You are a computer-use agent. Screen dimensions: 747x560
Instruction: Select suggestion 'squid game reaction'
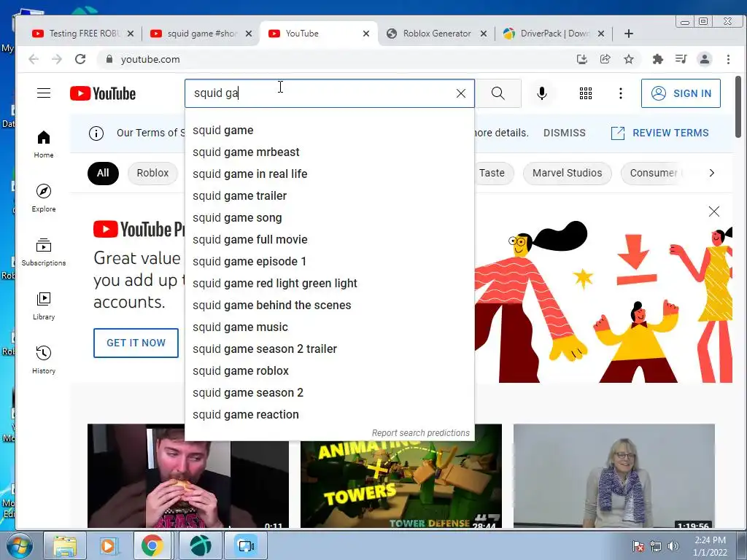330,415
